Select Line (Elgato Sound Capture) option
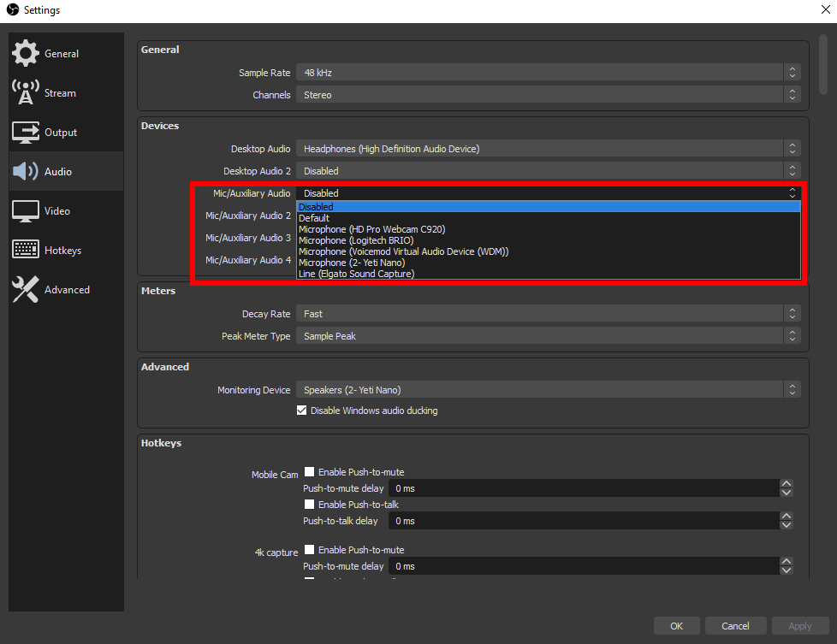837x644 pixels. [356, 274]
